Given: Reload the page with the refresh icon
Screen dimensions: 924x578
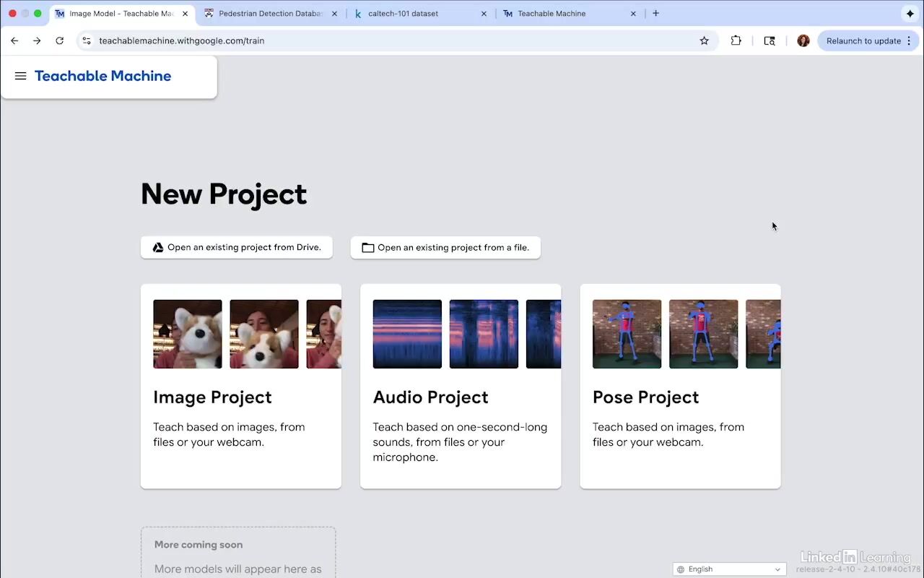Looking at the screenshot, I should click(x=60, y=41).
